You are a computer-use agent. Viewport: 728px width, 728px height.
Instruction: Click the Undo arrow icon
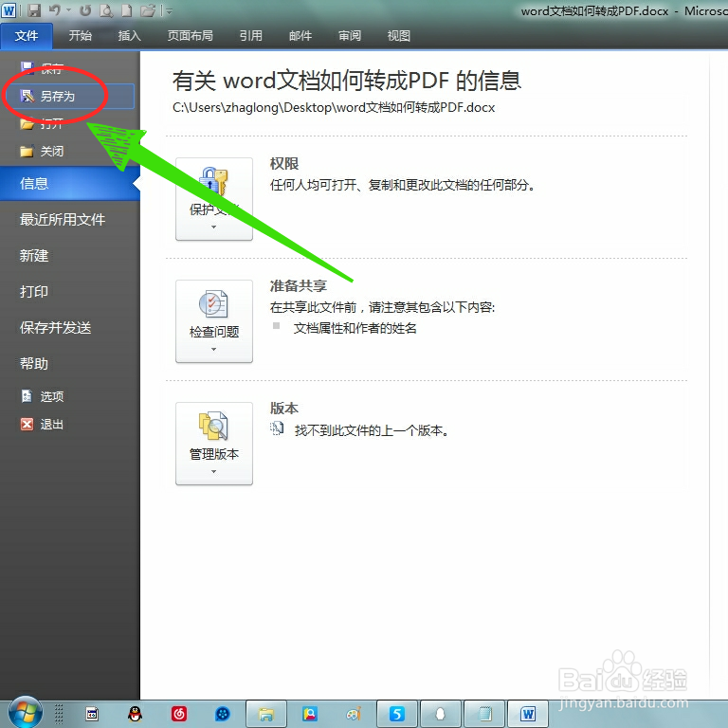pyautogui.click(x=55, y=10)
